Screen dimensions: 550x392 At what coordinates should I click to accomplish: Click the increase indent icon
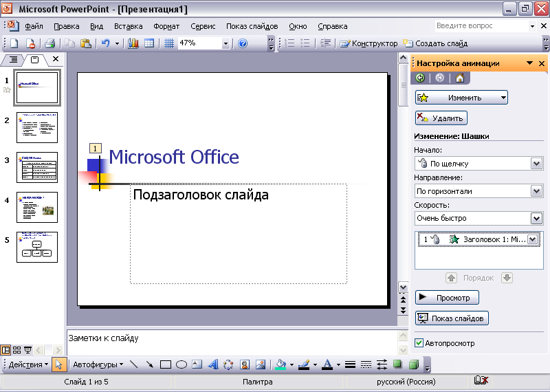click(325, 43)
